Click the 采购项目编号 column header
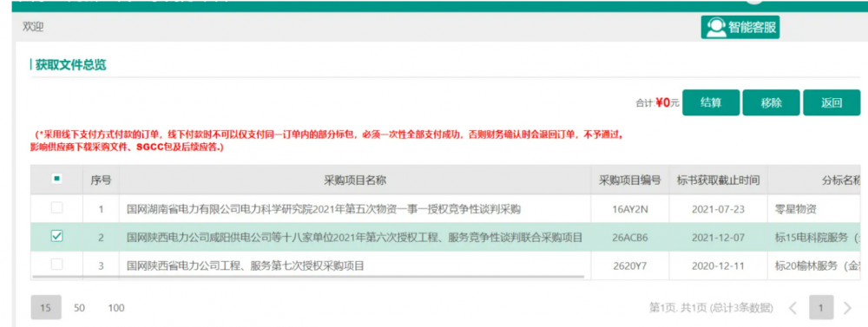This screenshot has width=868, height=327. pyautogui.click(x=630, y=180)
